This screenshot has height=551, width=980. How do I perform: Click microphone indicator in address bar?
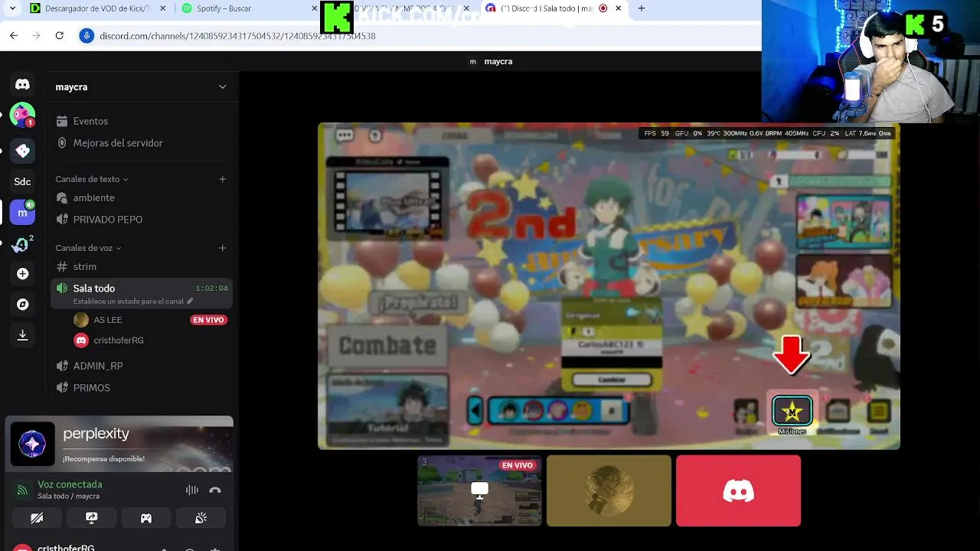click(87, 35)
